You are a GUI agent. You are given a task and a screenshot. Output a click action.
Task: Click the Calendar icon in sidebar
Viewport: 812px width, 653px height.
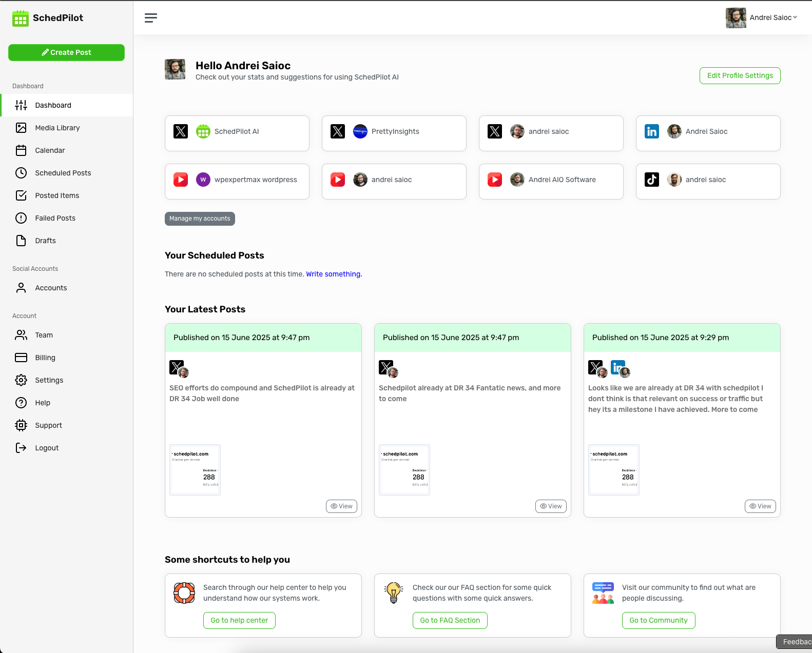(21, 150)
